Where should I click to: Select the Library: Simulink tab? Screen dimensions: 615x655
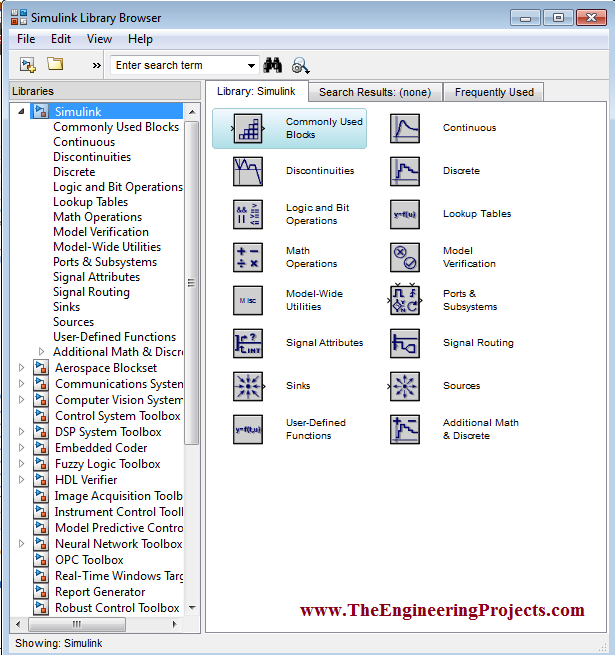pos(256,91)
